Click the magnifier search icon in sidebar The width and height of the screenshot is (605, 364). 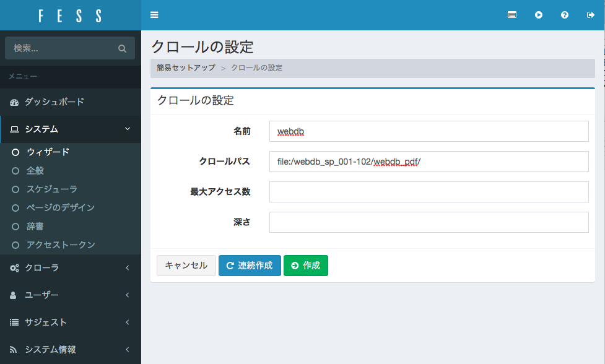coord(123,48)
